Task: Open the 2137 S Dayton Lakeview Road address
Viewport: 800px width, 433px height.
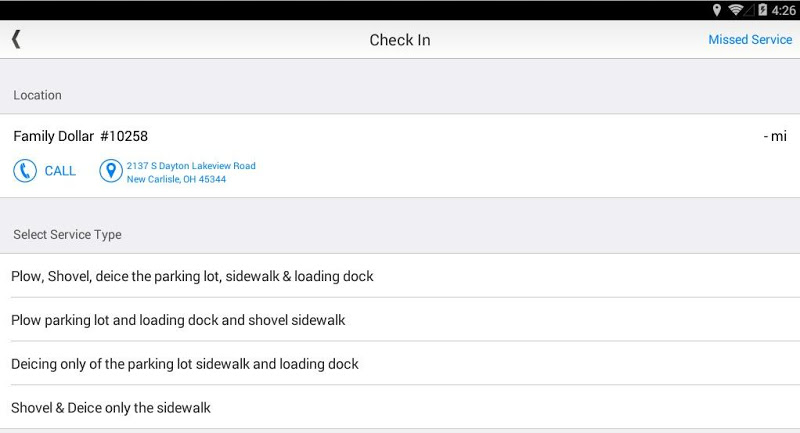Action: click(x=190, y=172)
